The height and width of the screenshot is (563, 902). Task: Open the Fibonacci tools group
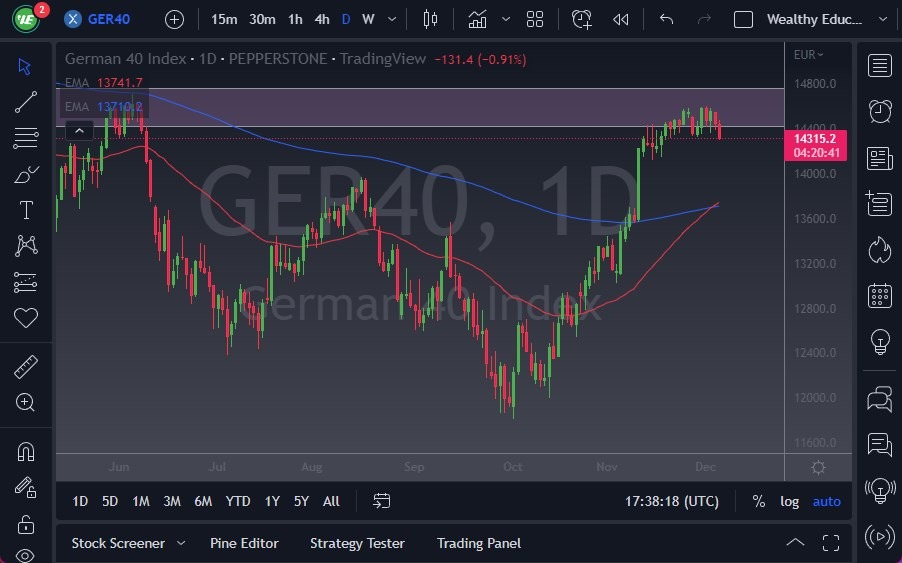[x=25, y=138]
